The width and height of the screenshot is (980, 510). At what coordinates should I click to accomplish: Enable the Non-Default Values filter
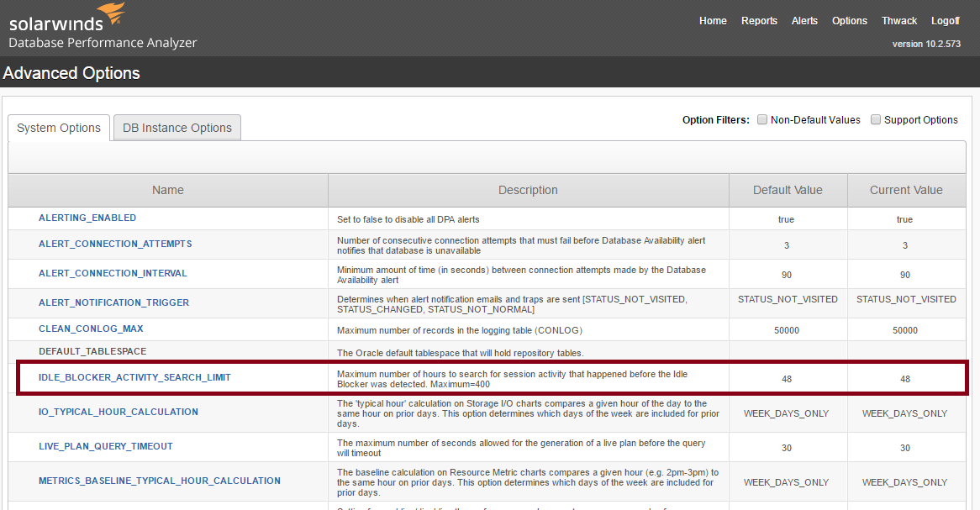761,119
